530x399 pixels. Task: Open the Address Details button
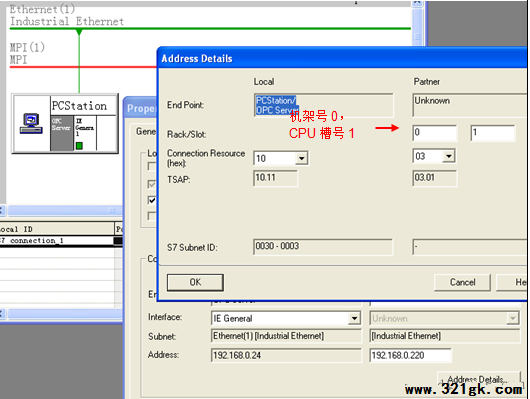[x=478, y=379]
